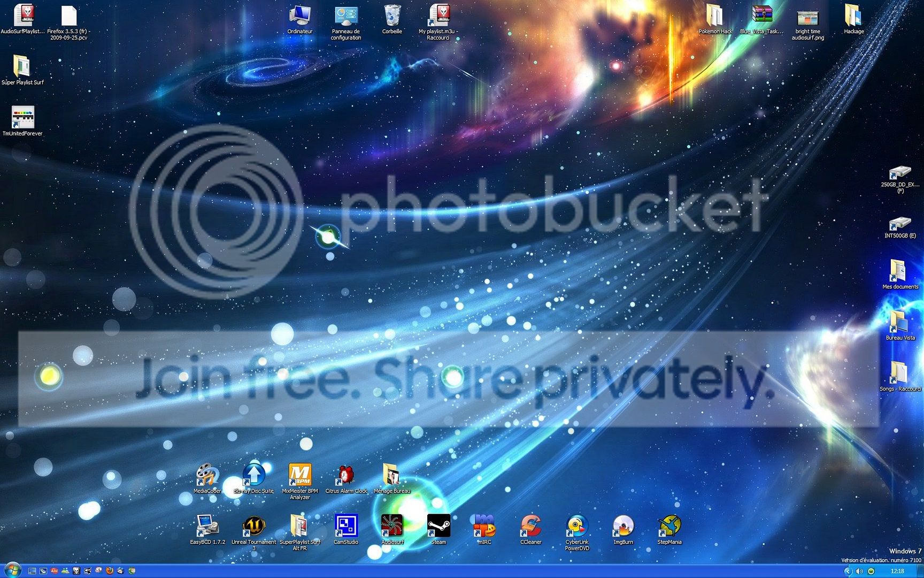Viewport: 924px width, 578px height.
Task: Select the Unreal Tournament 3 shortcut
Action: tap(253, 533)
